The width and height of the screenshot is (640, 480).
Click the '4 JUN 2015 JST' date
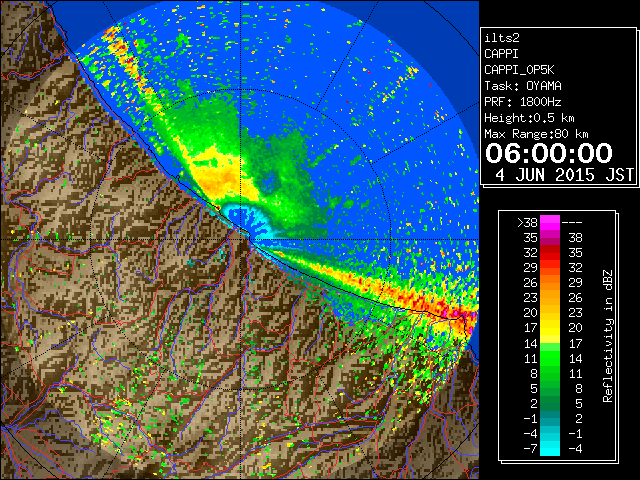(x=564, y=175)
